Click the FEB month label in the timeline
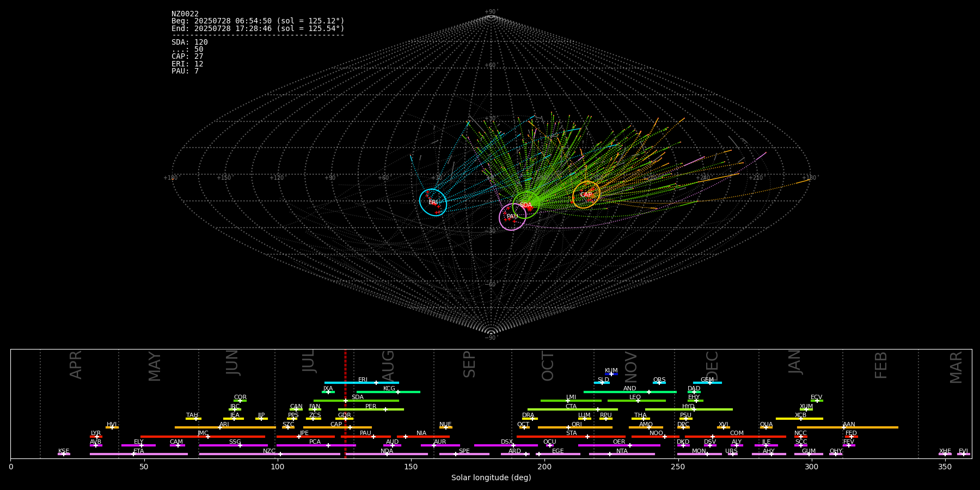 point(881,365)
